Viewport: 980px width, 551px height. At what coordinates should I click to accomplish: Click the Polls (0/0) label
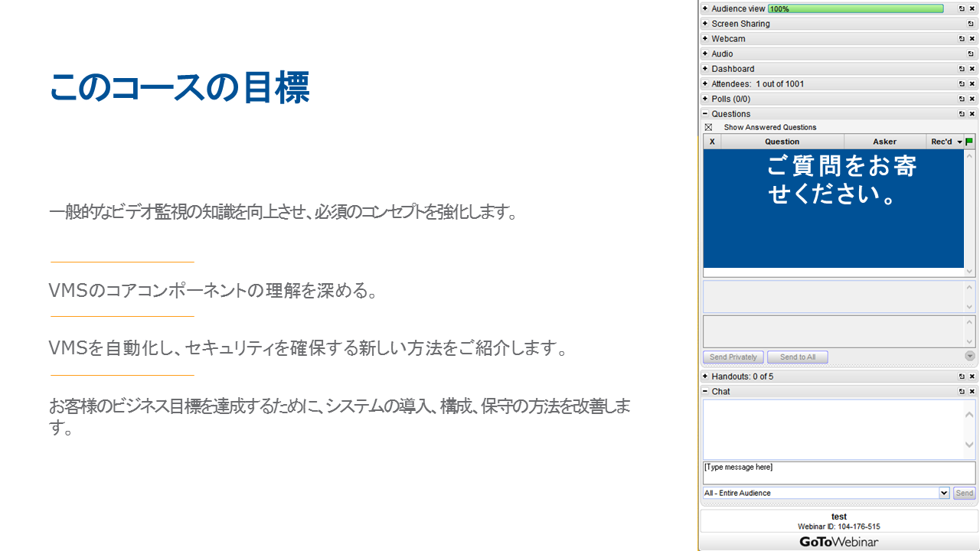pyautogui.click(x=731, y=99)
